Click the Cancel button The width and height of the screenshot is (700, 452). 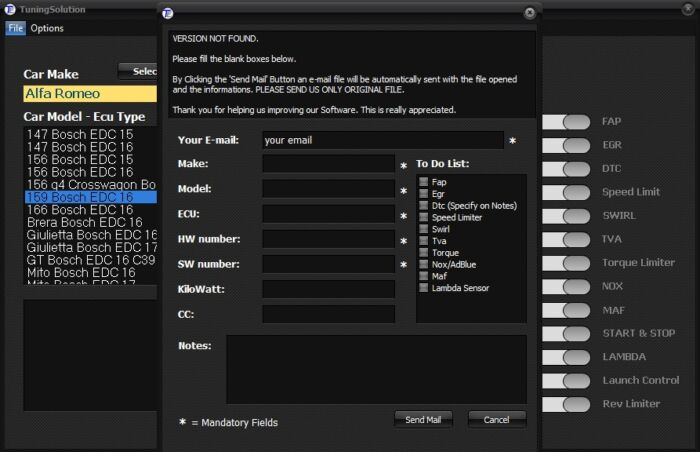(496, 420)
